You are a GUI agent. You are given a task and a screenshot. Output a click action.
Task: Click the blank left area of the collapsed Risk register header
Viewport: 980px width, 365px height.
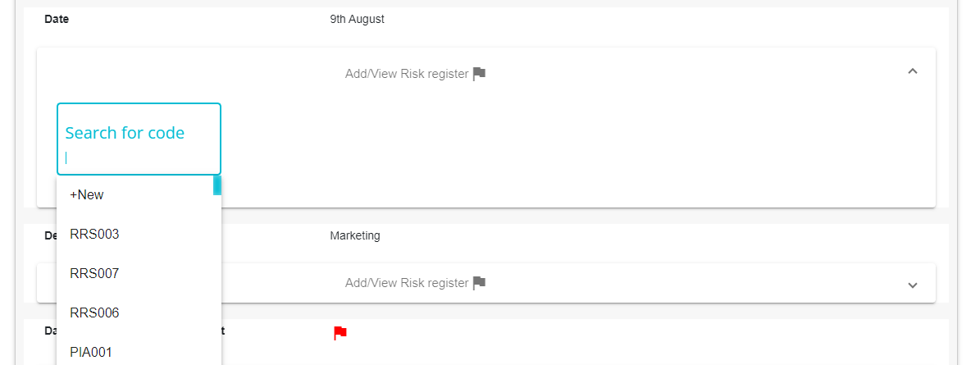[281, 283]
